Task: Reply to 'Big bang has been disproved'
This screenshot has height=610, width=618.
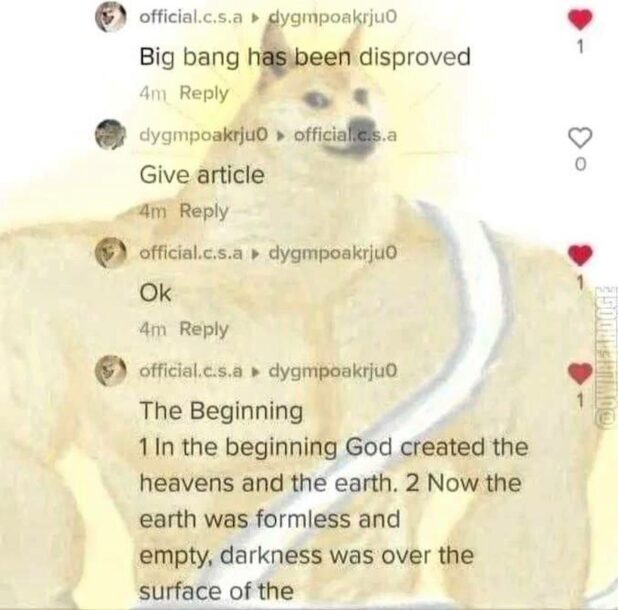Action: 204,93
